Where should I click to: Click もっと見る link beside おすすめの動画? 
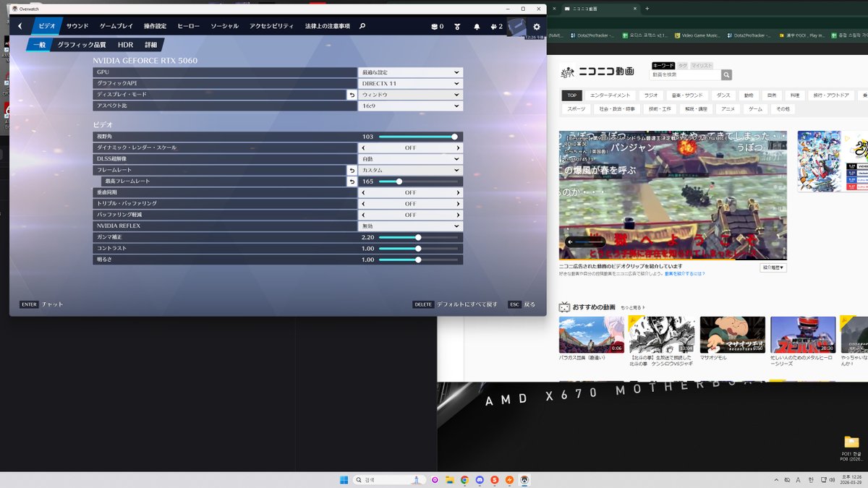coord(632,307)
